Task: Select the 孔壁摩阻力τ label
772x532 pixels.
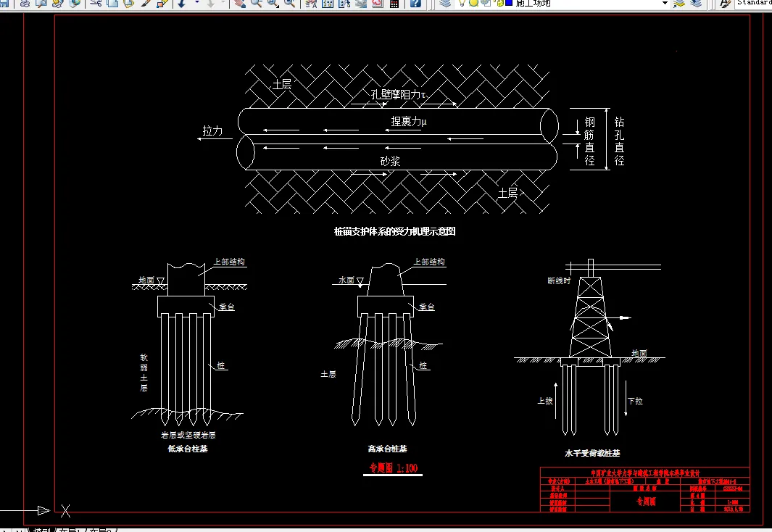Action: pyautogui.click(x=398, y=94)
